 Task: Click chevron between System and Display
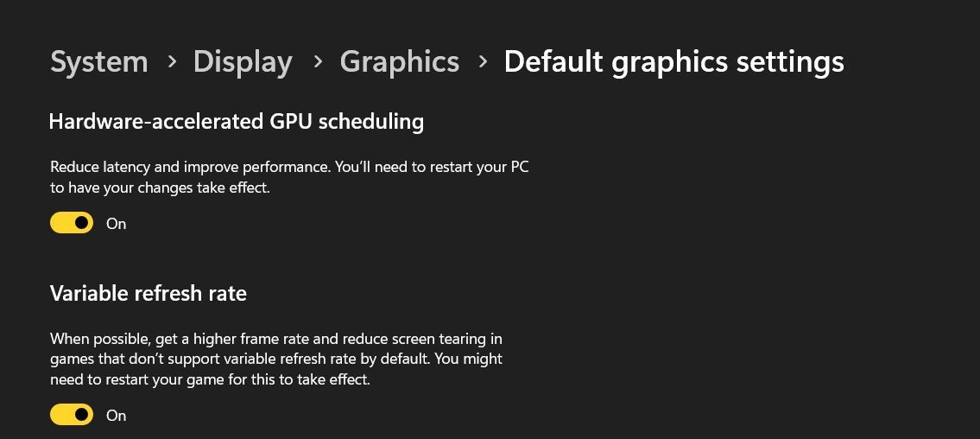(173, 62)
